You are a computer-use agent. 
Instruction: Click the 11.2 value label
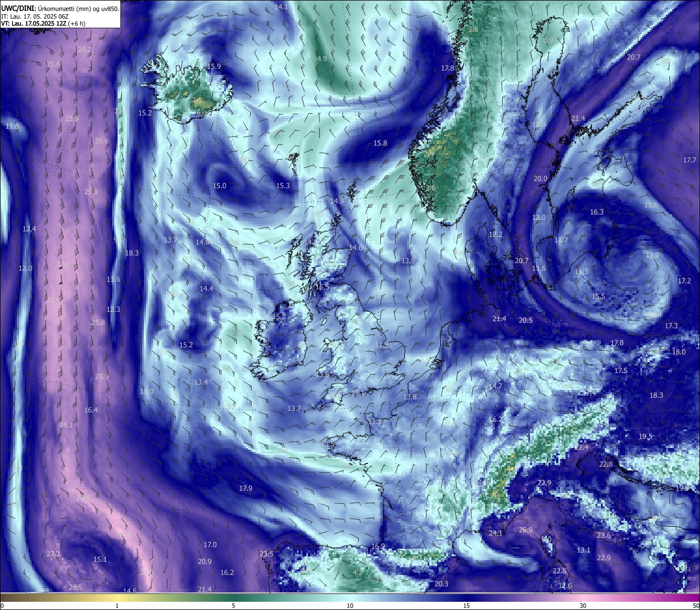pos(652,255)
